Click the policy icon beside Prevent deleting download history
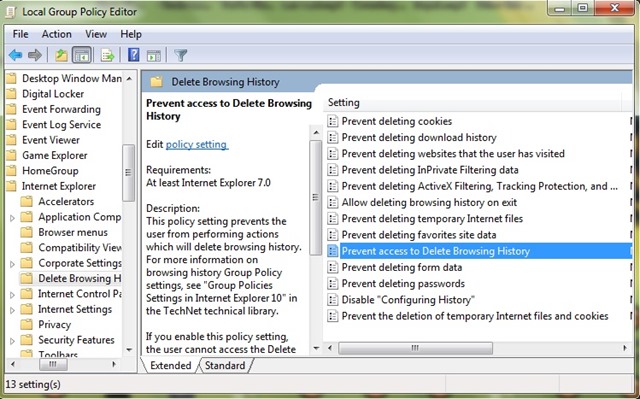Viewport: 640px width, 399px height. pyautogui.click(x=333, y=137)
